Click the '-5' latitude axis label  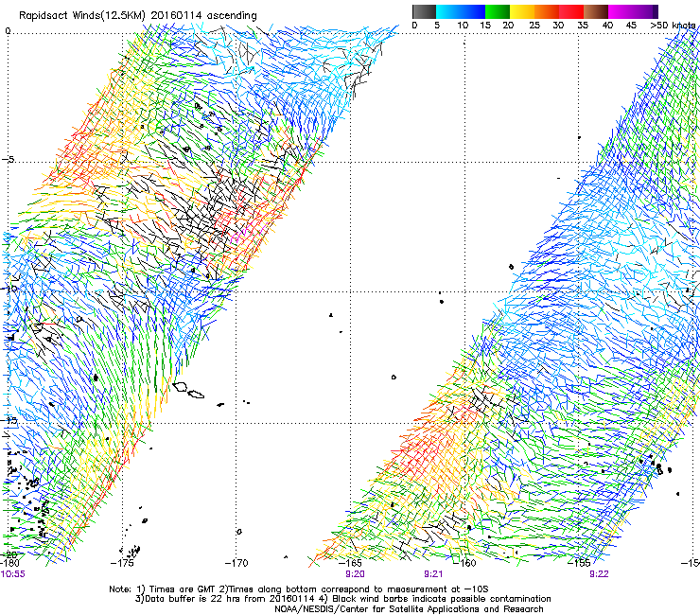(9, 160)
